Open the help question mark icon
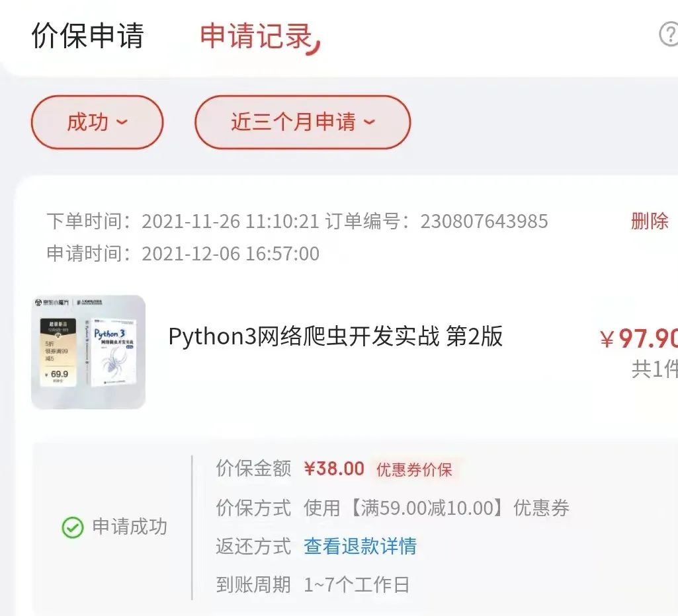 pos(669,34)
